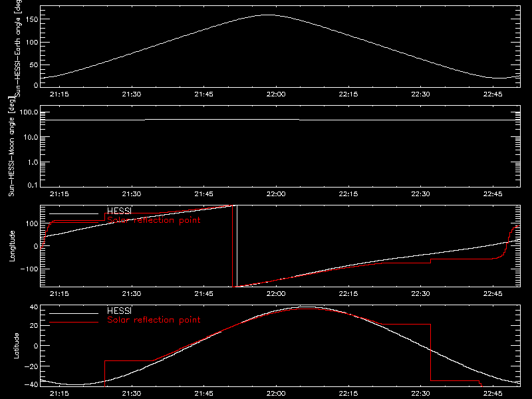Click white HESSI legend line in Longitude plot
This screenshot has width=532, height=399.
click(x=74, y=213)
